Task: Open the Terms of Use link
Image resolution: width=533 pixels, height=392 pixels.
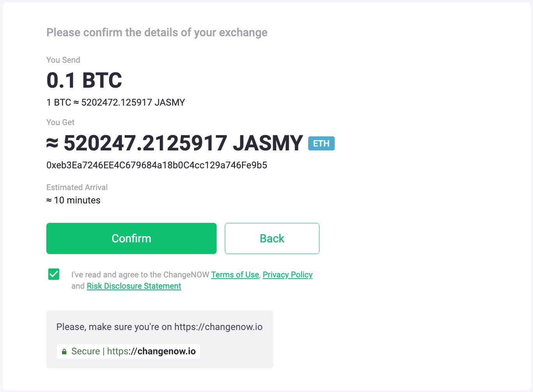Action: pos(235,275)
